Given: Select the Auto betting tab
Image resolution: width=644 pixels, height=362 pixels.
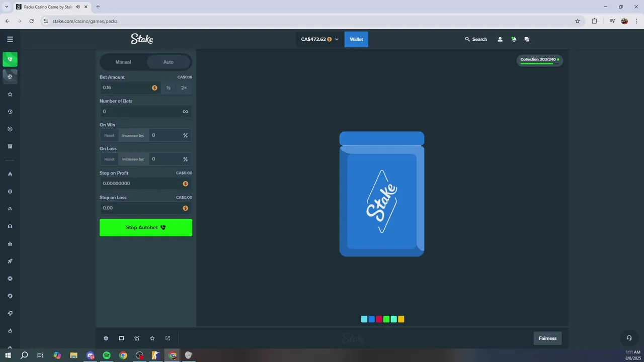Looking at the screenshot, I should point(169,62).
